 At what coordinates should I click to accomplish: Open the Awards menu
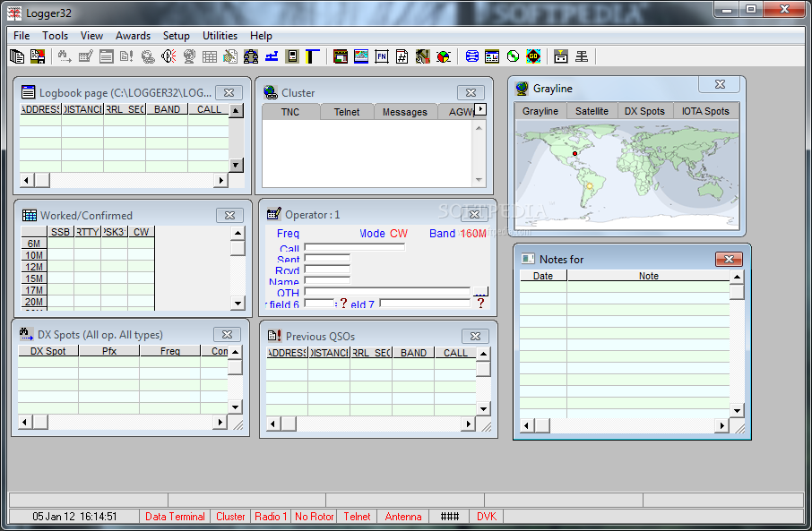[x=133, y=36]
